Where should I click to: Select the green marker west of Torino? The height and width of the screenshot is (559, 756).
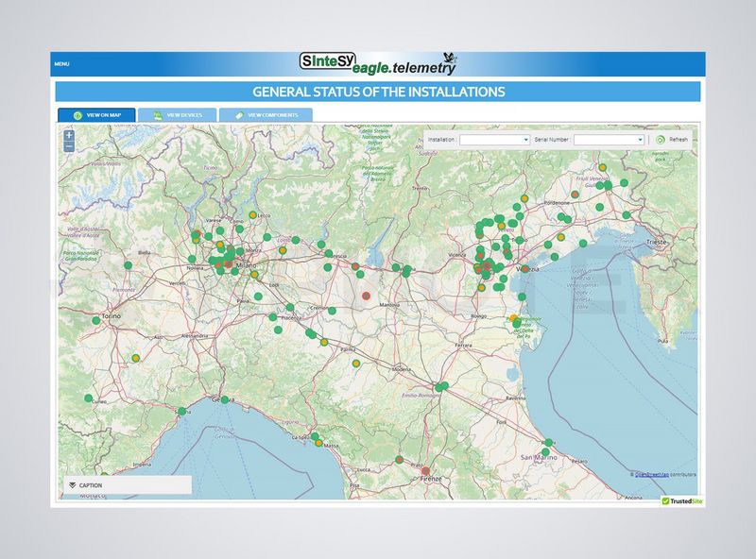pyautogui.click(x=96, y=320)
